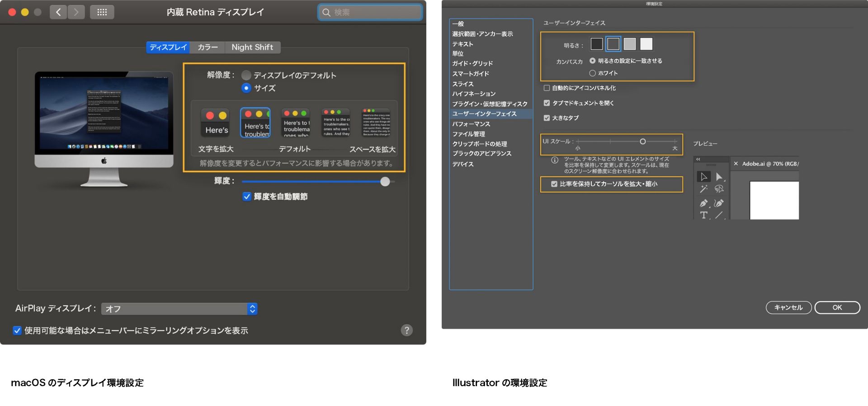
Task: Choose the 文字を拡大 largest text thumbnail
Action: click(216, 123)
